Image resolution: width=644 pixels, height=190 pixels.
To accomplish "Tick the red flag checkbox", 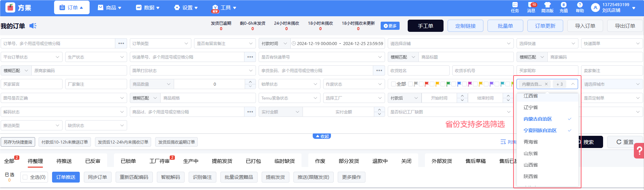I will [x=421, y=84].
